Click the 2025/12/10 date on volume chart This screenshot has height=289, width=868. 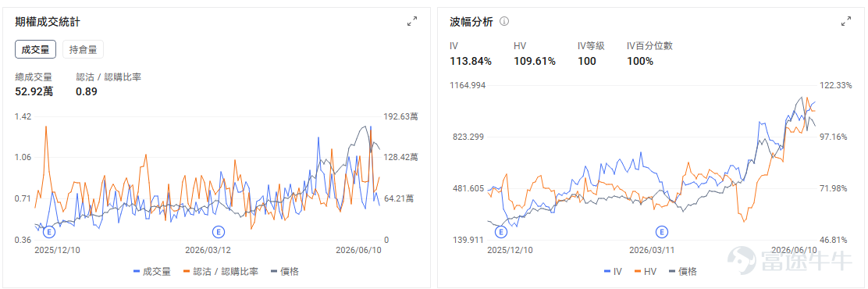[58, 250]
